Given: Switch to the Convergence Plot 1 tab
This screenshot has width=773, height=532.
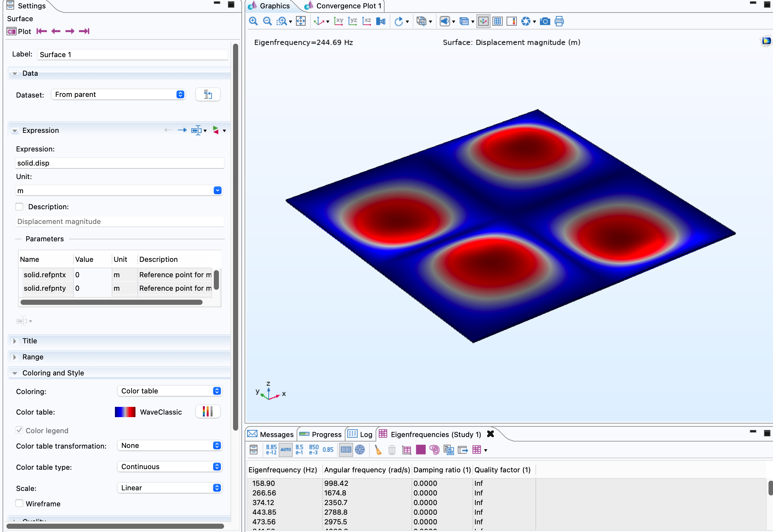Looking at the screenshot, I should tap(343, 6).
